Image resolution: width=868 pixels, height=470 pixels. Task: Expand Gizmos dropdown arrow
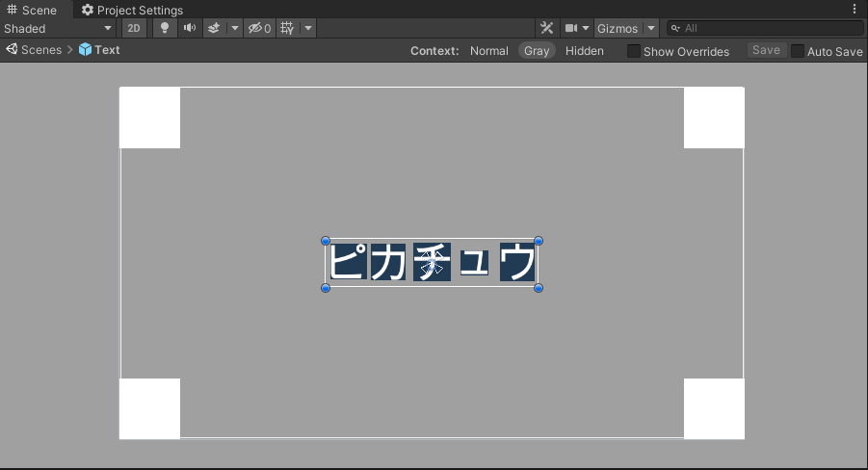coord(651,28)
